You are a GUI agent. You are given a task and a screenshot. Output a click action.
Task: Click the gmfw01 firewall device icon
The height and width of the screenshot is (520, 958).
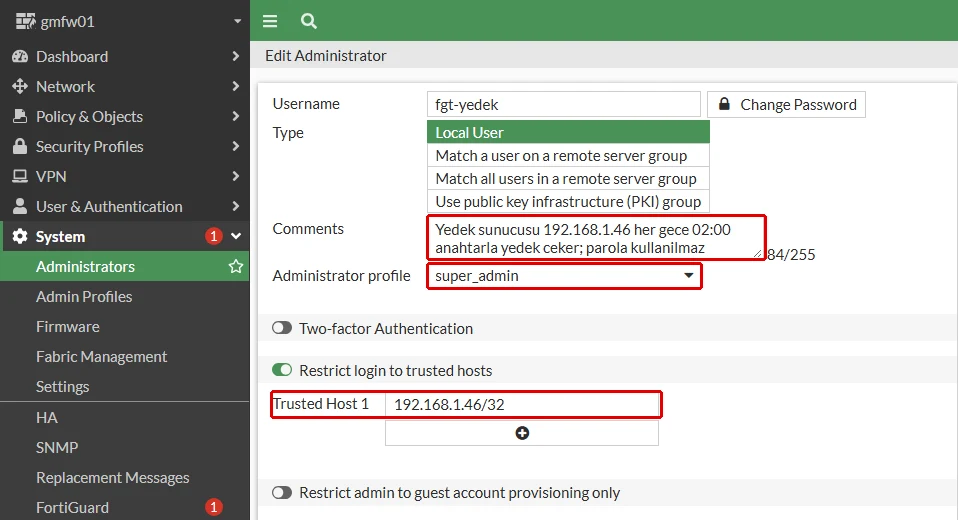(x=25, y=21)
